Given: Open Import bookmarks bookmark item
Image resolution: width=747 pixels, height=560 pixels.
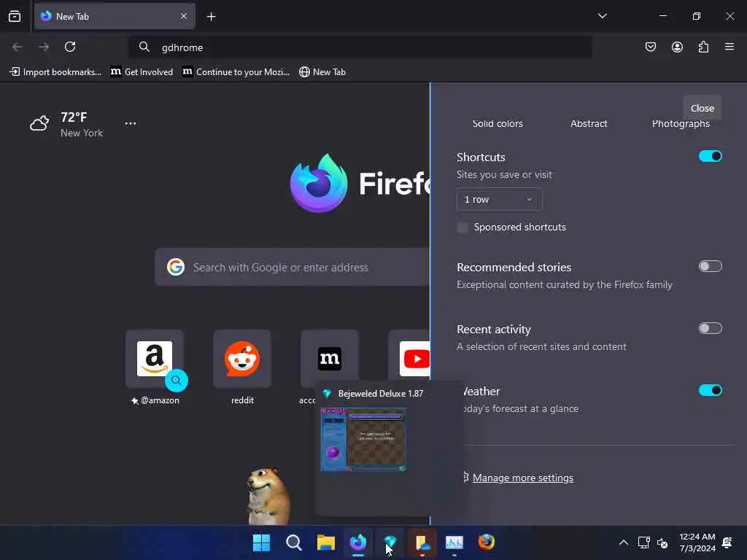Looking at the screenshot, I should 55,72.
